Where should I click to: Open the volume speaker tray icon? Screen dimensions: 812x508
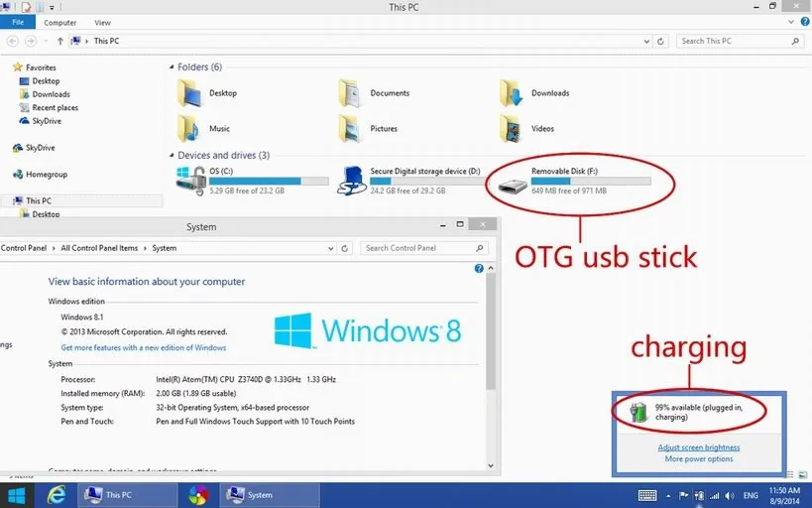(x=730, y=495)
